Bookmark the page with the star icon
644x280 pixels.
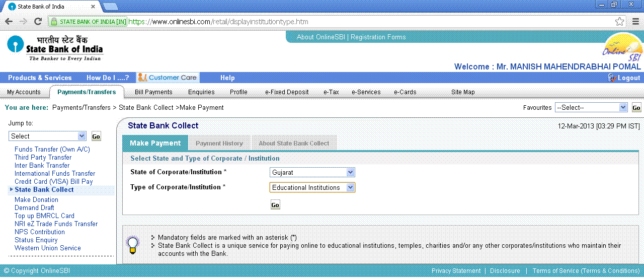[619, 22]
